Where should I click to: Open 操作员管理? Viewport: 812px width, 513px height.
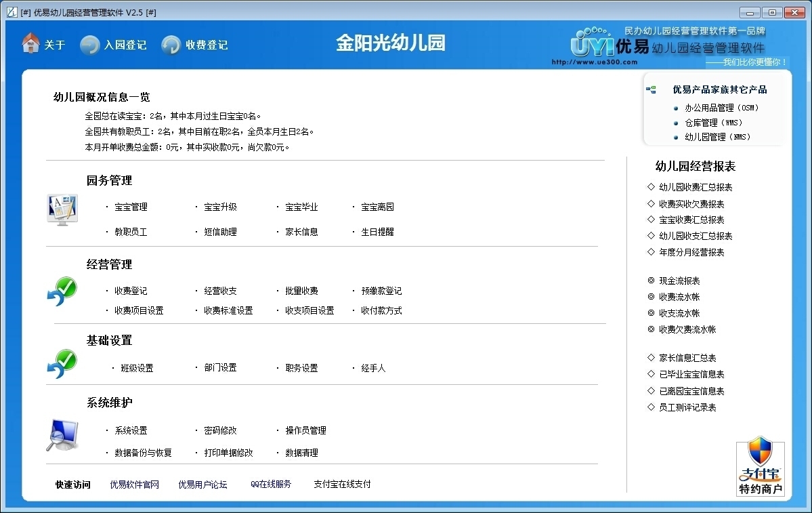coord(305,430)
